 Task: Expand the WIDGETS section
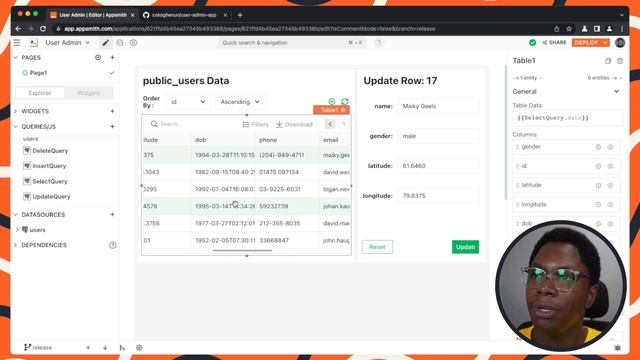click(x=16, y=111)
